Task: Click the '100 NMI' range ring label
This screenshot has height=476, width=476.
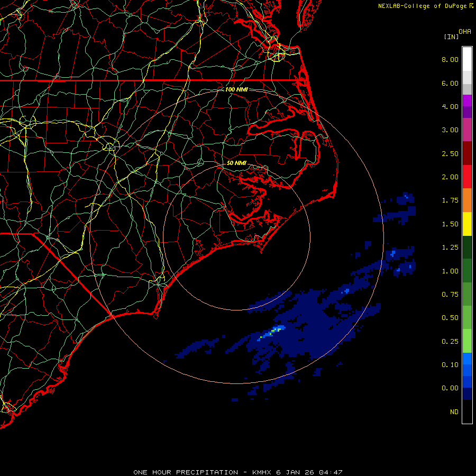Action: click(236, 89)
